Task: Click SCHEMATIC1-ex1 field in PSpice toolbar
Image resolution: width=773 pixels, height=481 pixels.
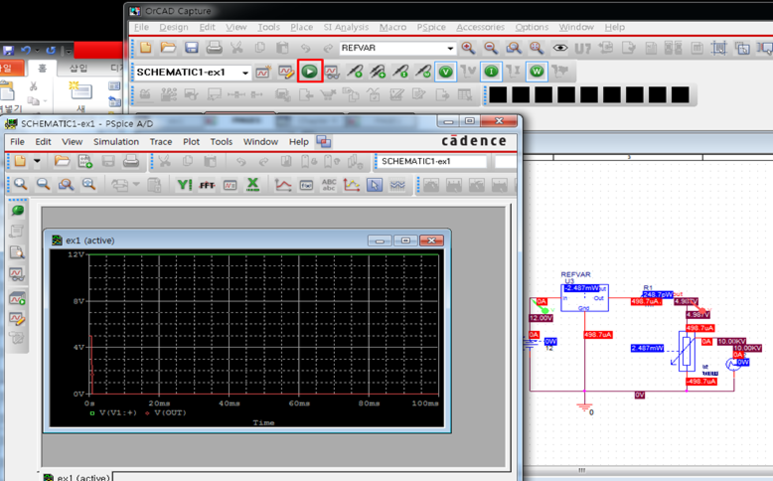Action: click(431, 161)
